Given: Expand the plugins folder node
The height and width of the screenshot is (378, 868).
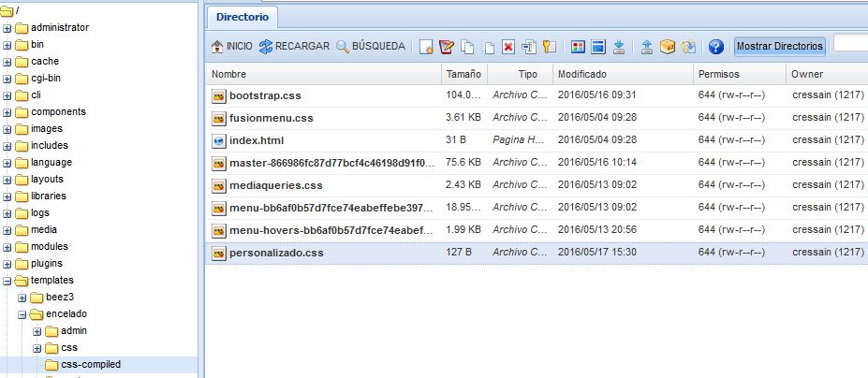Looking at the screenshot, I should click(x=7, y=264).
